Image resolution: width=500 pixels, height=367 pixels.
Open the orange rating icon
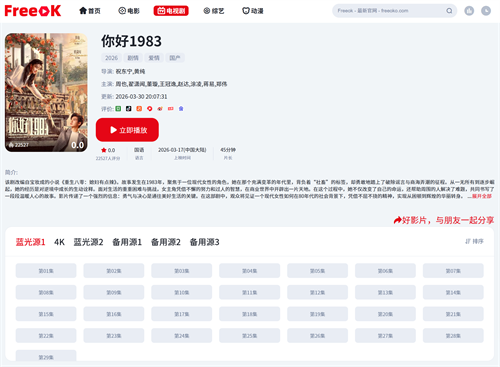(139, 109)
